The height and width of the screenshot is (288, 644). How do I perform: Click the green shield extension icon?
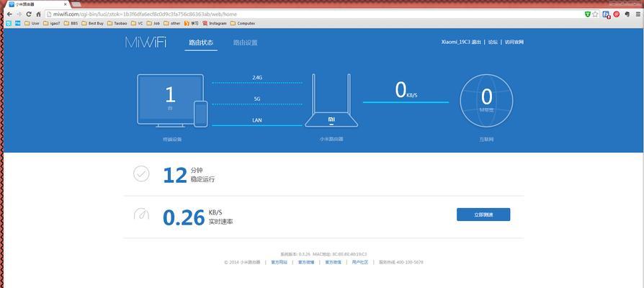pyautogui.click(x=588, y=14)
